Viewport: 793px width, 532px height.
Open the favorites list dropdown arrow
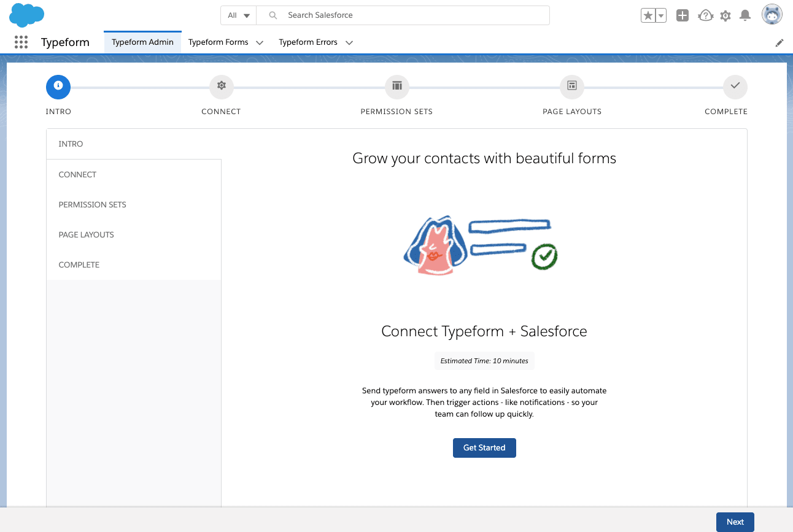click(x=661, y=16)
